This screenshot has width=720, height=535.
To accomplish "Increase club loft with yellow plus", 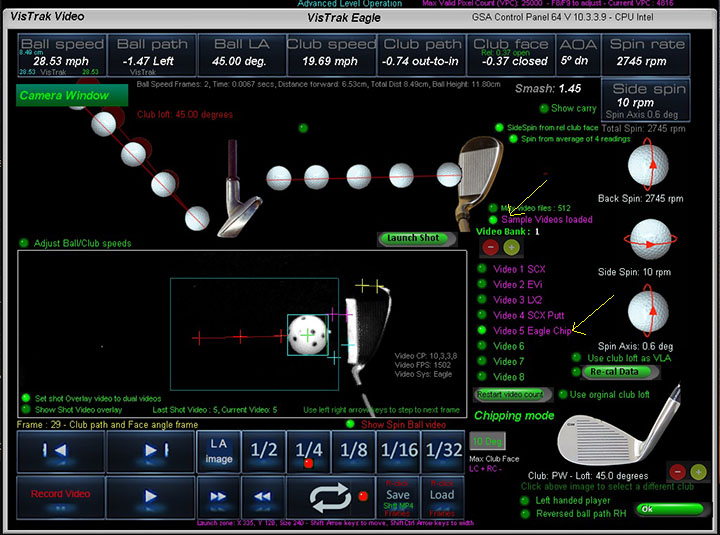I will tap(698, 472).
